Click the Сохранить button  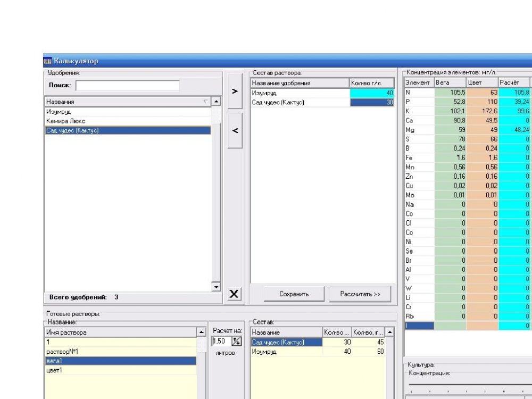[x=294, y=294]
